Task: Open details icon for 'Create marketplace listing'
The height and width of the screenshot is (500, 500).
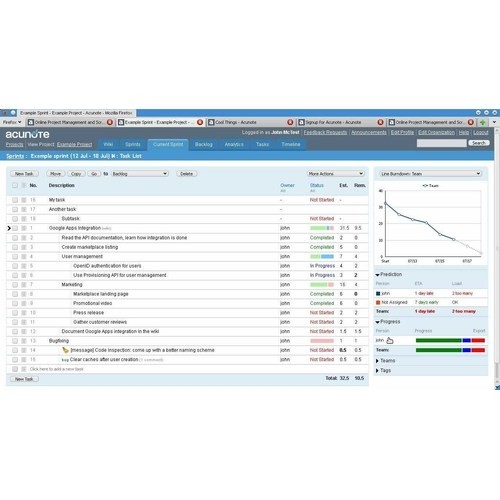Action: click(24, 247)
